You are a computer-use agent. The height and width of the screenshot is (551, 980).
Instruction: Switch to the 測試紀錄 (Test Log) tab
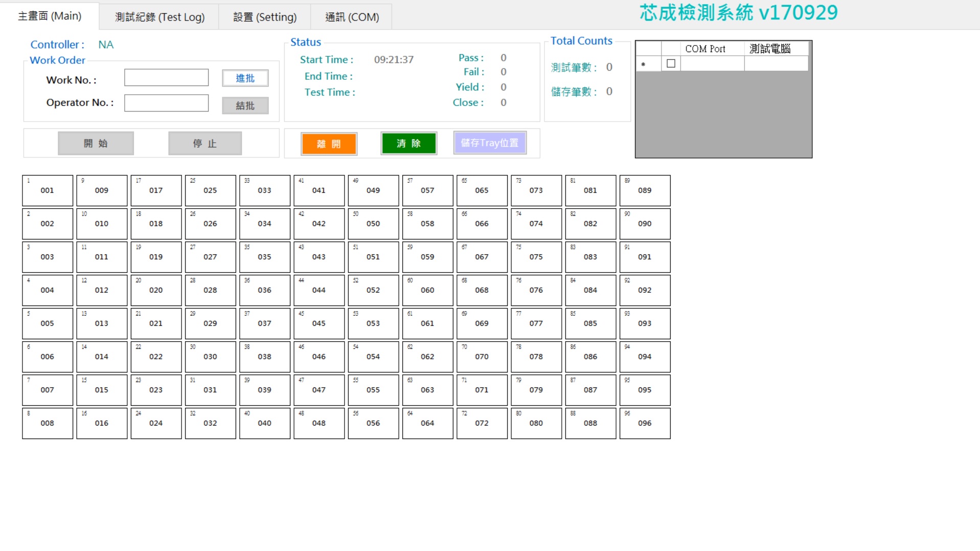pyautogui.click(x=159, y=17)
